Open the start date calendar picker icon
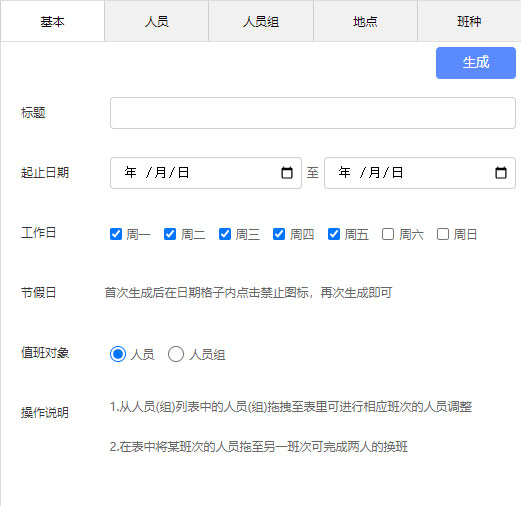The height and width of the screenshot is (506, 521). (287, 173)
